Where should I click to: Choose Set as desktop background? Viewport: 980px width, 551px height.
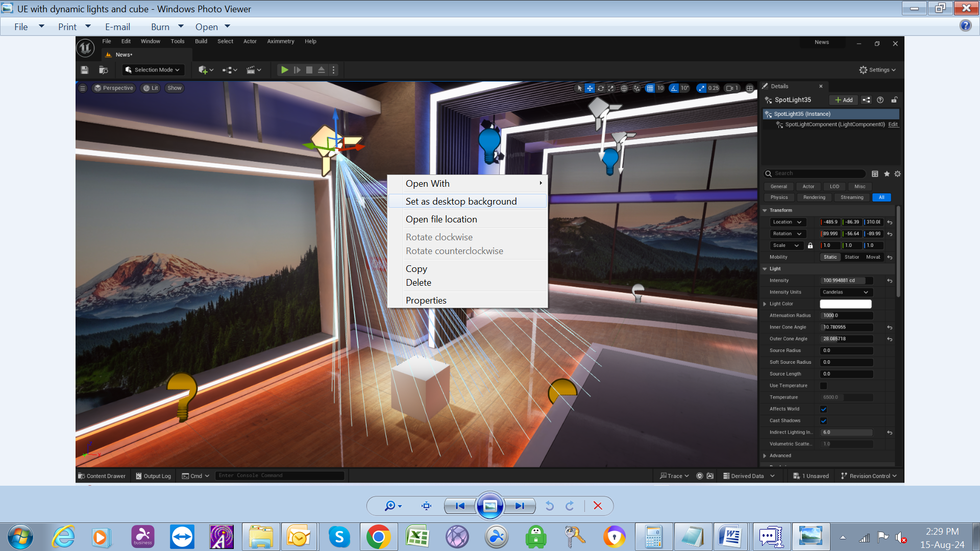[468, 201]
